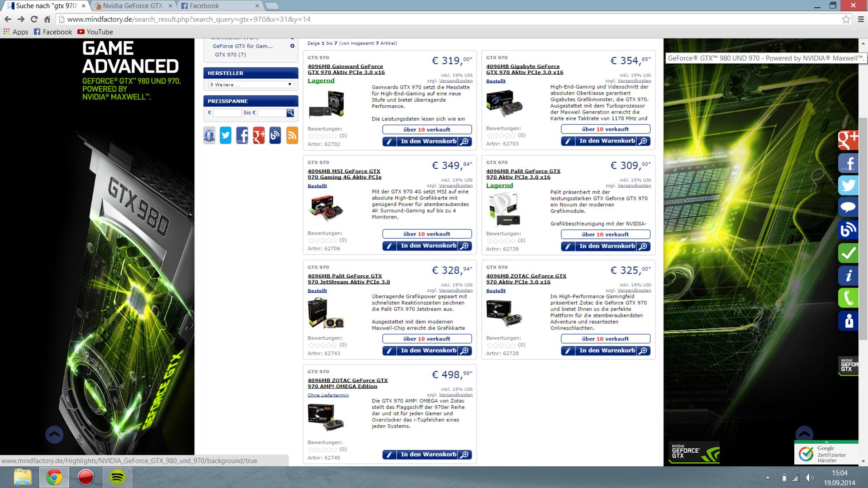Open the Chrome menu hamburger icon

pos(860,19)
